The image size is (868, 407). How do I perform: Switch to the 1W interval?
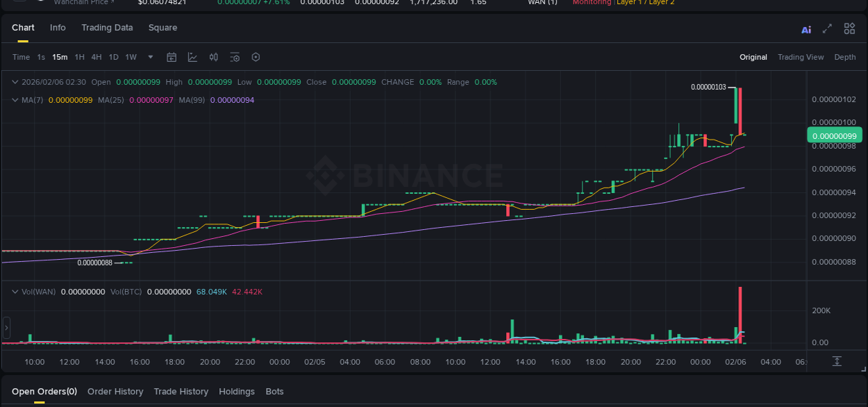pyautogui.click(x=131, y=57)
